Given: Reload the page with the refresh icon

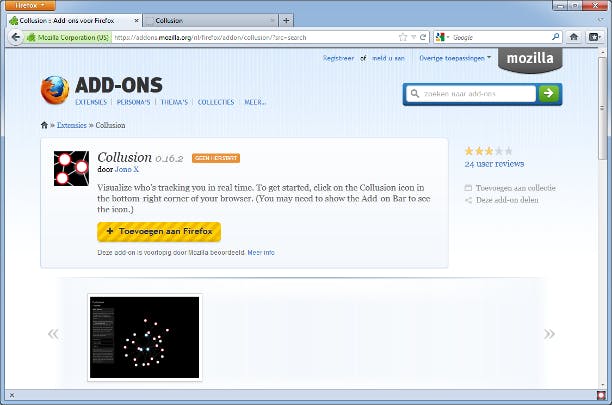Looking at the screenshot, I should (x=423, y=37).
